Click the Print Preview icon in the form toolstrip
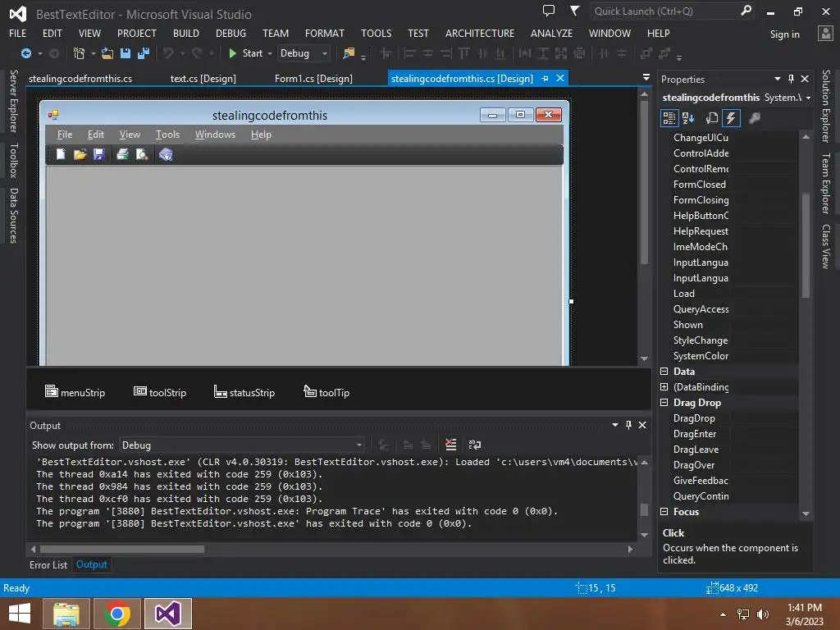 pos(141,155)
